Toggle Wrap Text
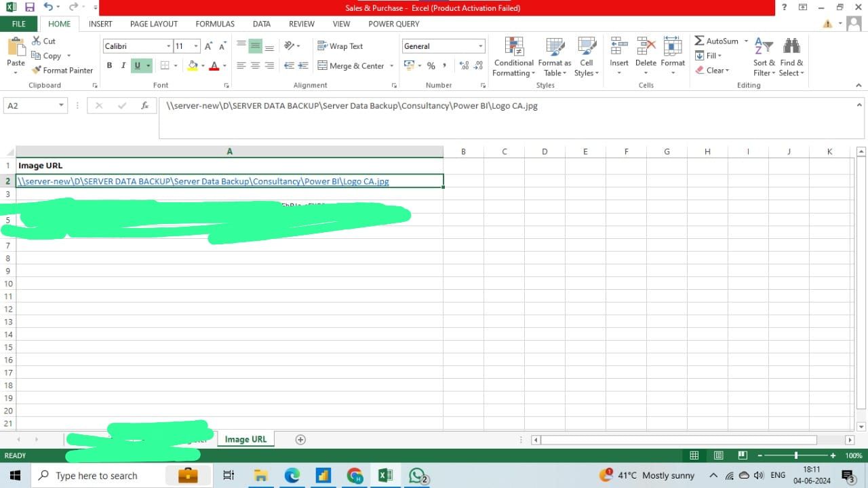Image resolution: width=868 pixels, height=488 pixels. tap(340, 46)
